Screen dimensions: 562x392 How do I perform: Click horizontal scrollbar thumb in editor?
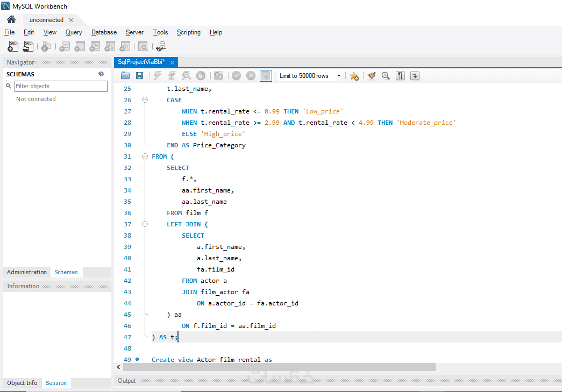tap(279, 367)
